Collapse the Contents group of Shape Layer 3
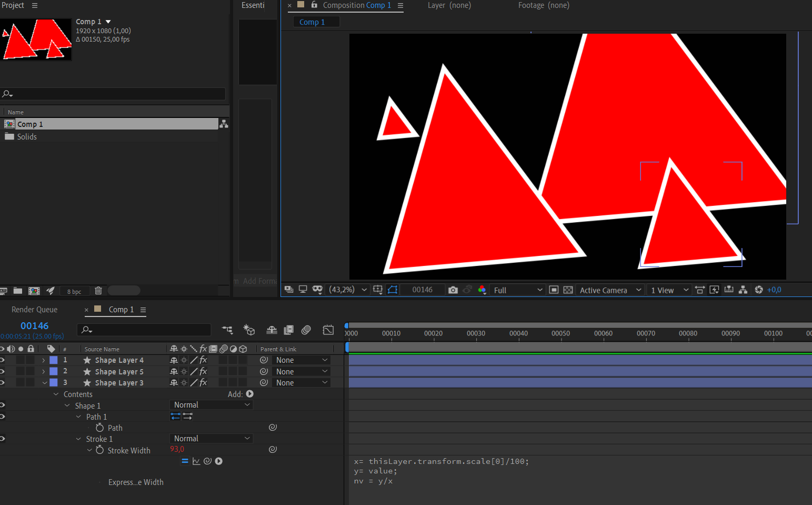 [56, 393]
